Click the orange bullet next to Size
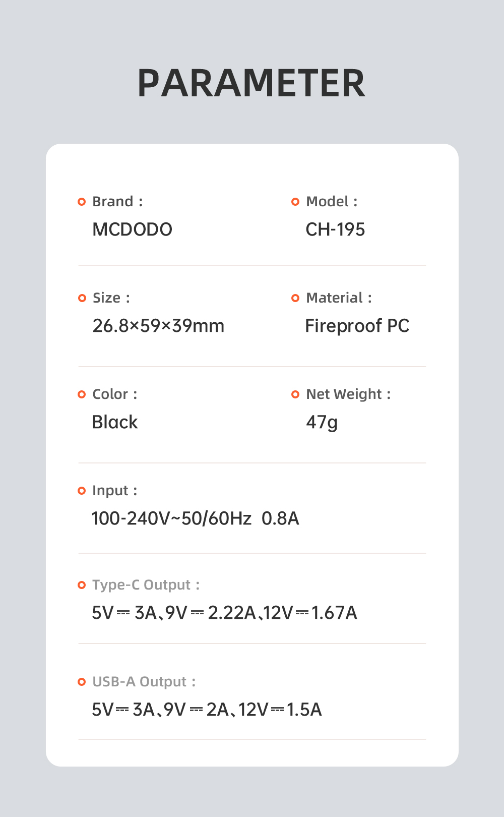 82,298
